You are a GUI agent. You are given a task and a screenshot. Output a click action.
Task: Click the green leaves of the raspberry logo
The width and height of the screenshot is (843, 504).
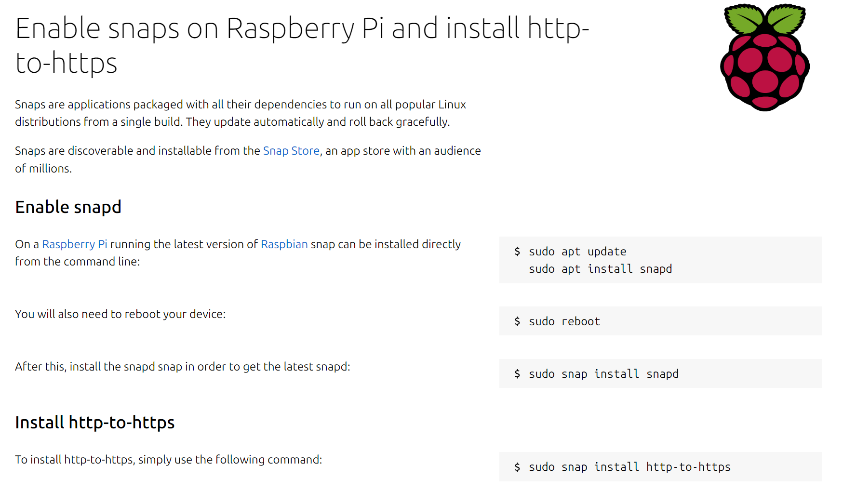(x=764, y=19)
